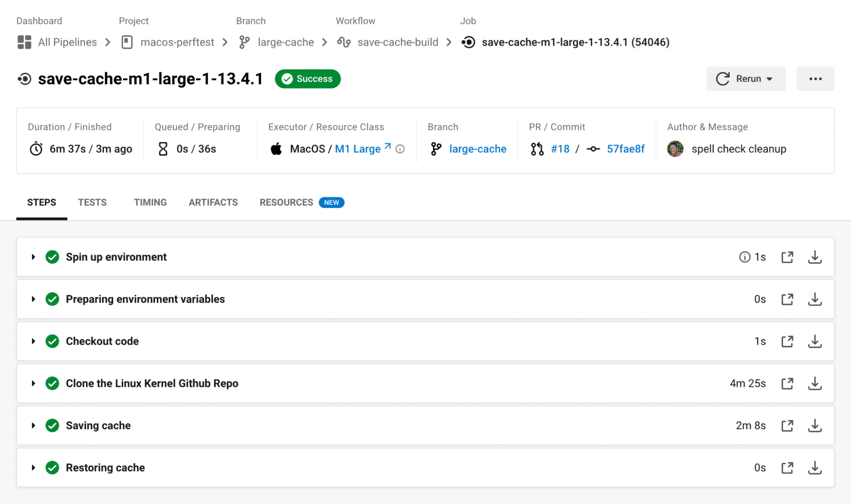Open Checkout code output in new tab
Viewport: 851px width, 504px height.
click(787, 341)
